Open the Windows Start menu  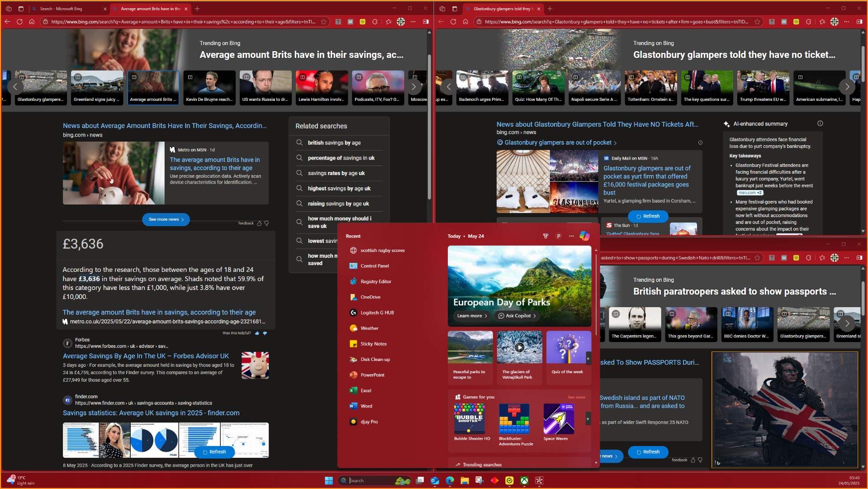coord(329,480)
